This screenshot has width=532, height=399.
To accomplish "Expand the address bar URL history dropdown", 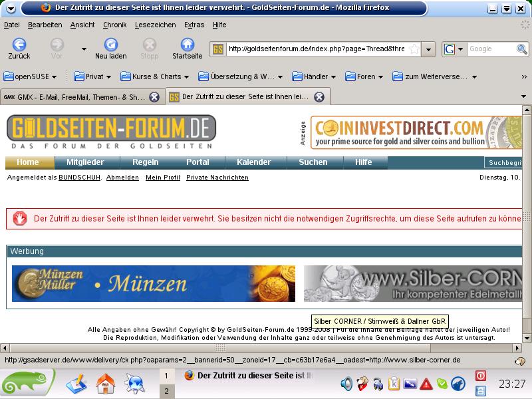I will (x=428, y=49).
